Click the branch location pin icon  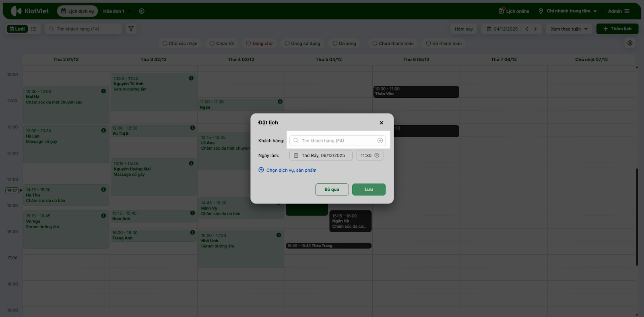(541, 11)
